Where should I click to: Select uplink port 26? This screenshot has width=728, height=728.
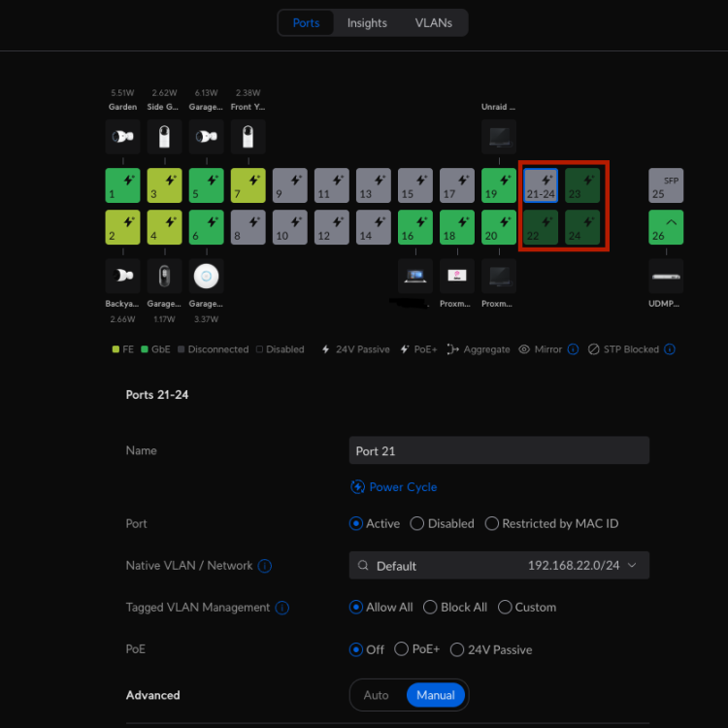point(666,227)
